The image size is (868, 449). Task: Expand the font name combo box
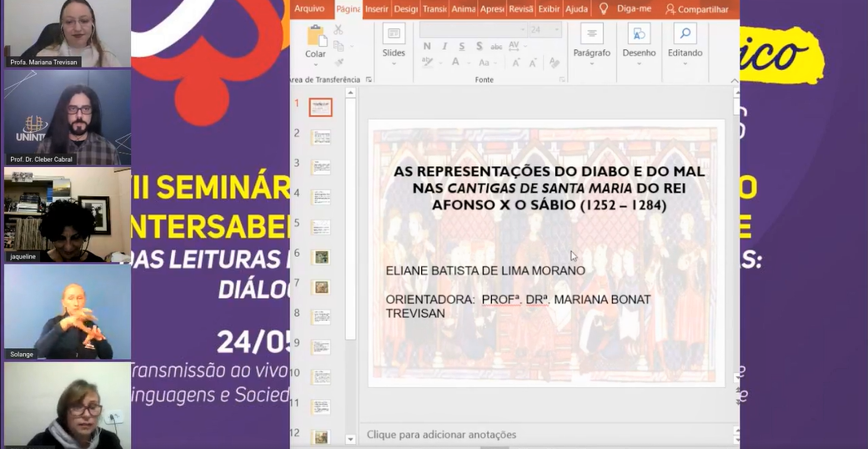(522, 30)
